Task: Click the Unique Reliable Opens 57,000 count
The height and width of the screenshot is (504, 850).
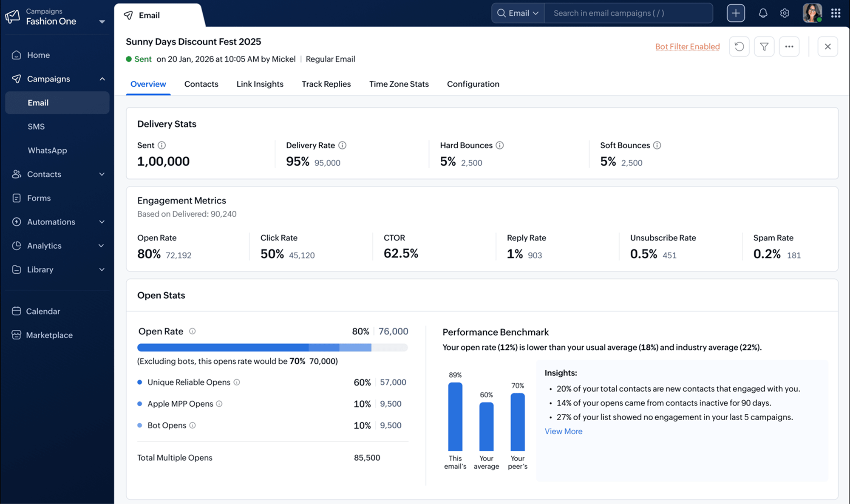Action: tap(393, 382)
